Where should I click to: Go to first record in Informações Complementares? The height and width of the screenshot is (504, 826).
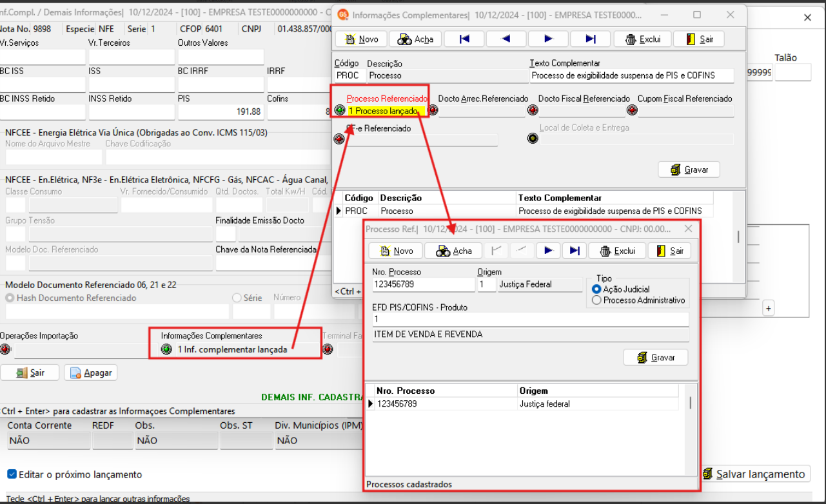coord(464,39)
